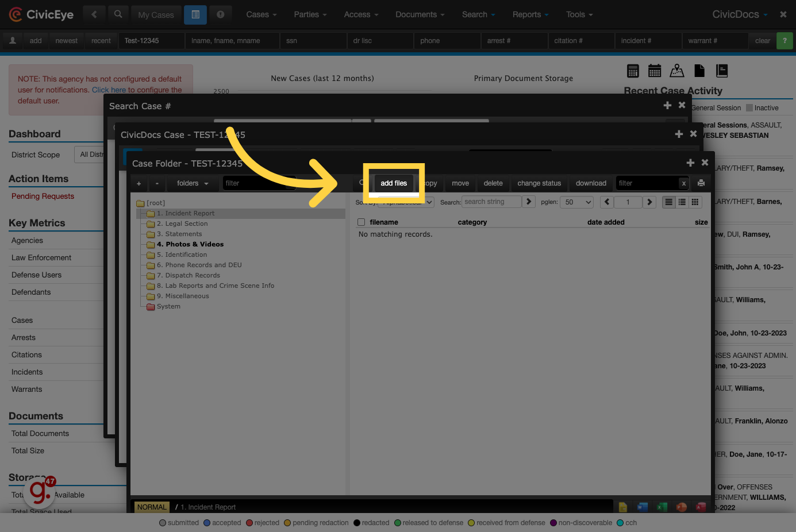Screen dimensions: 796x532
Task: Expand Case Folder window with plus icon
Action: coord(690,163)
